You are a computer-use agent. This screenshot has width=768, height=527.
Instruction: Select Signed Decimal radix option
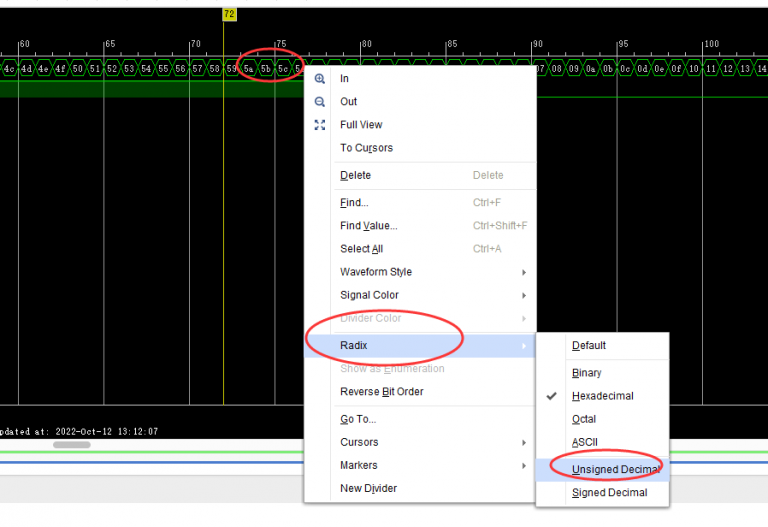609,493
